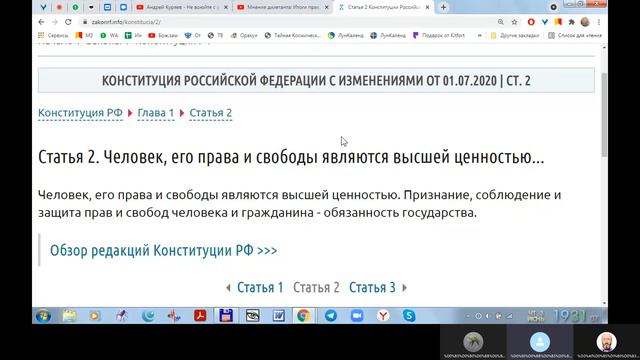
Task: Open the floppy disk save-app taskbar icon
Action: coord(226,316)
